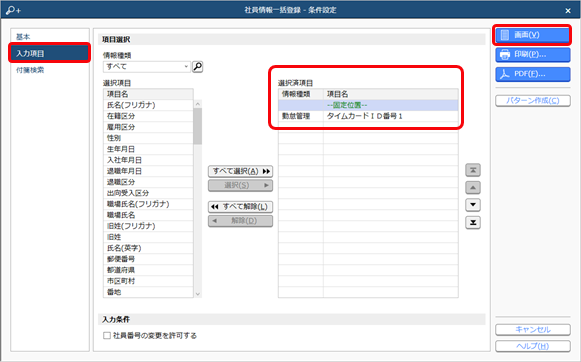581x362 pixels.
Task: Move selected item to top of list
Action: (x=473, y=170)
